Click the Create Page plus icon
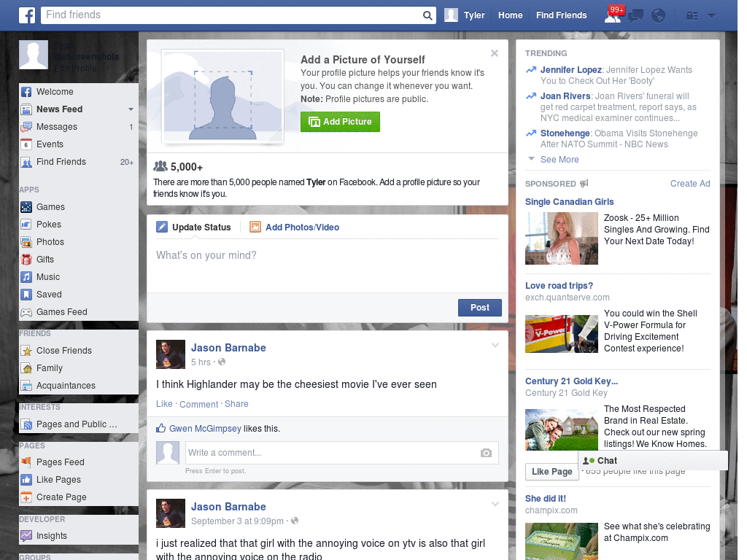Viewport: 747px width, 560px height. [x=26, y=497]
